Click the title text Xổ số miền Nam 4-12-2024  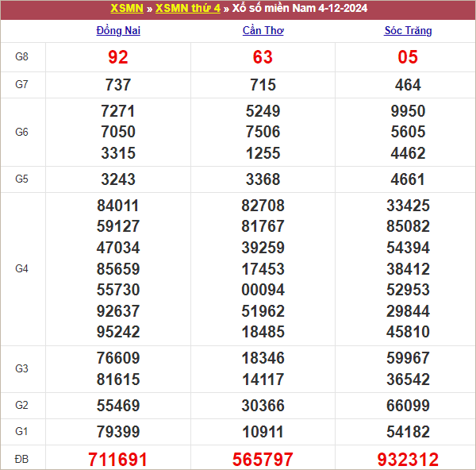pos(300,8)
